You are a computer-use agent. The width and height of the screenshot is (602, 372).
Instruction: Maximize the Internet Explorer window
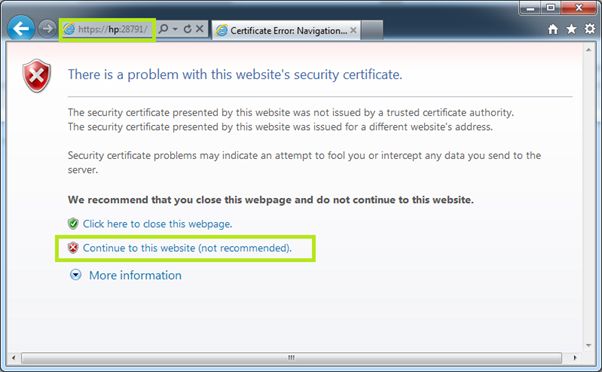point(551,8)
